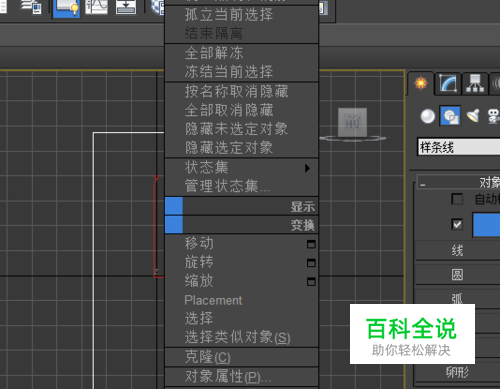Choose 结束隔离 from the context menu

[242, 33]
